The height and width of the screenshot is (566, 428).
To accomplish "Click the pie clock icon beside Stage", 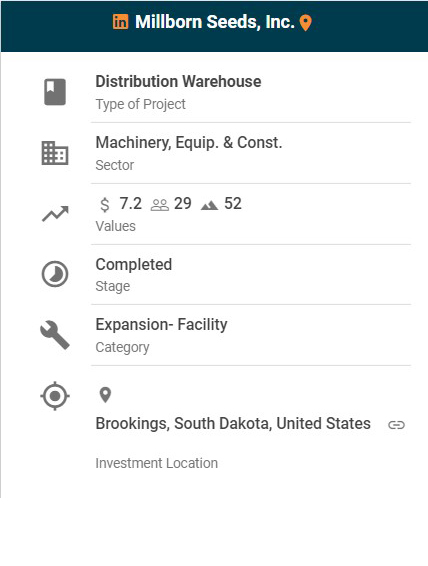I will click(x=55, y=274).
